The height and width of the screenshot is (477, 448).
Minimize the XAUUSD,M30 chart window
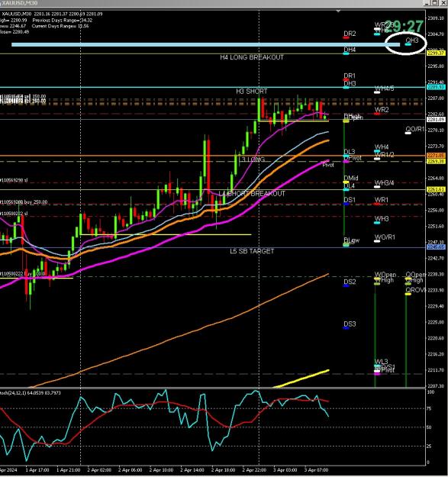427,3
